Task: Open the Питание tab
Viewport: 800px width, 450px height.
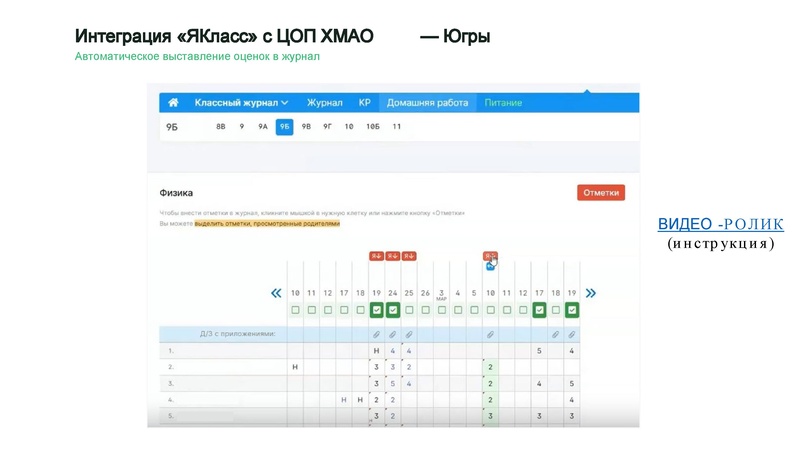Action: coord(503,103)
